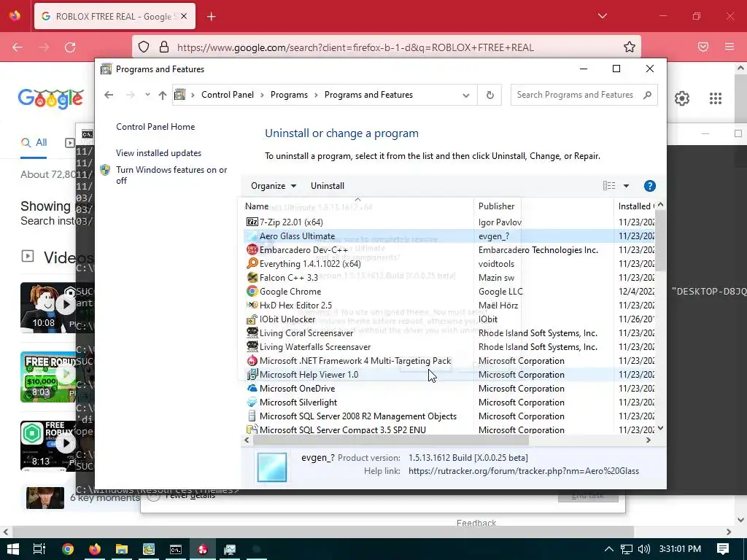Select Microsoft SQL Server Compact 3.5 SP2 ENU

pos(449,429)
